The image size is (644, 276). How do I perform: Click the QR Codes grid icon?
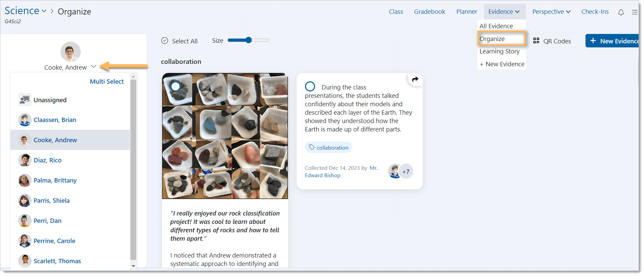click(536, 41)
